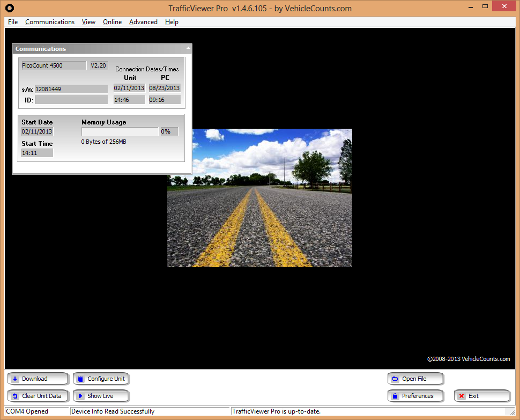This screenshot has height=420, width=520.
Task: Open the Communications menu
Action: tap(49, 22)
